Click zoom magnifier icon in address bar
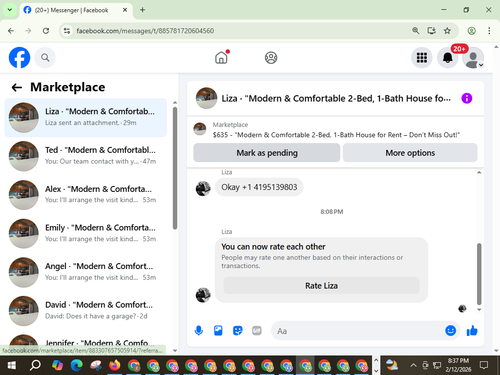 (415, 31)
